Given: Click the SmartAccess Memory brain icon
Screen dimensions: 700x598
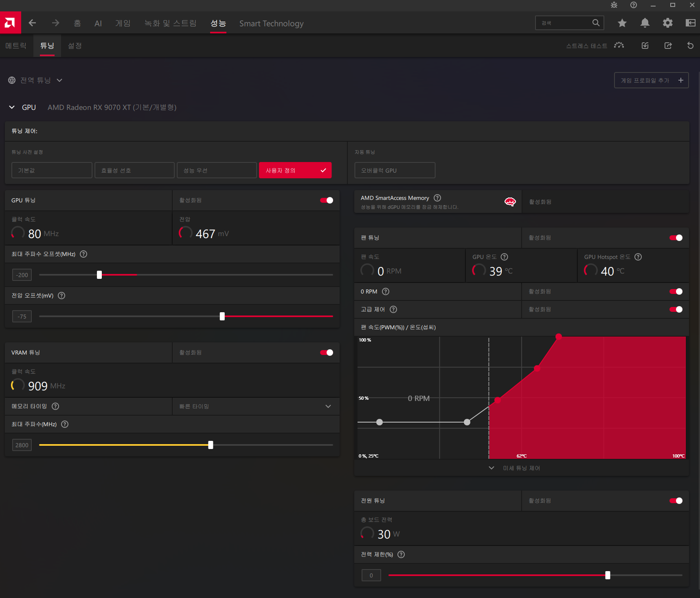Looking at the screenshot, I should (x=510, y=202).
